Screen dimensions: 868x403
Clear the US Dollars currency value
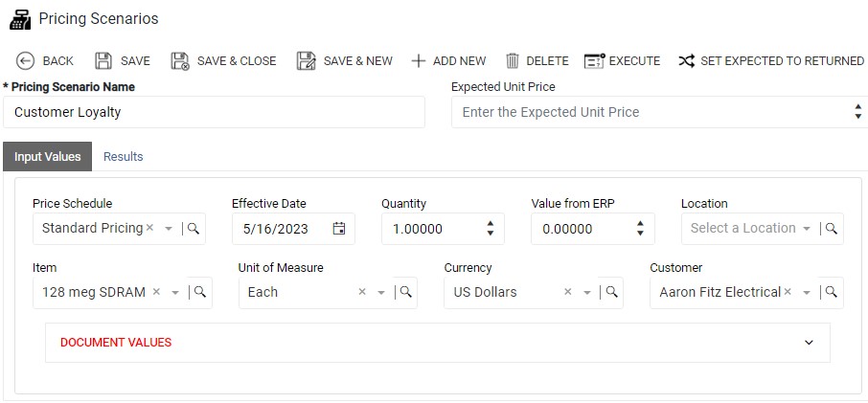tap(567, 292)
